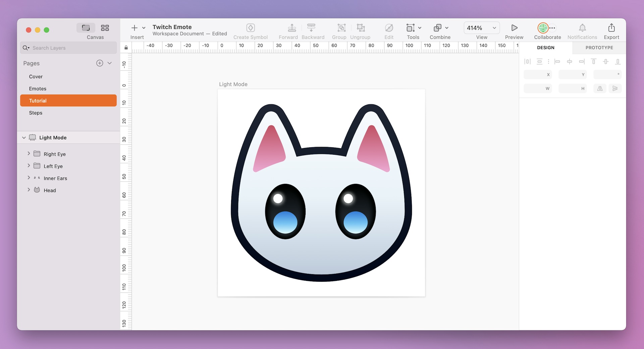The width and height of the screenshot is (644, 349).
Task: Add a new page with the plus button
Action: tap(99, 63)
